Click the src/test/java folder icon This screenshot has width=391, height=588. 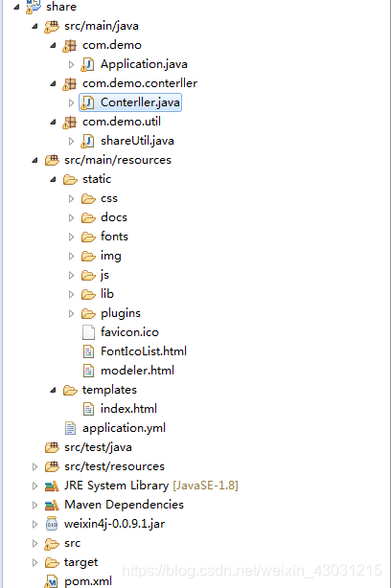coord(52,447)
